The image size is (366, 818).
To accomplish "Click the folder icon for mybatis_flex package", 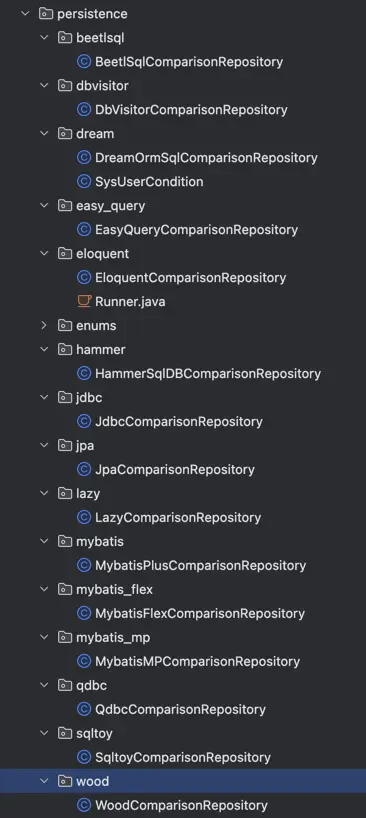I will point(65,590).
